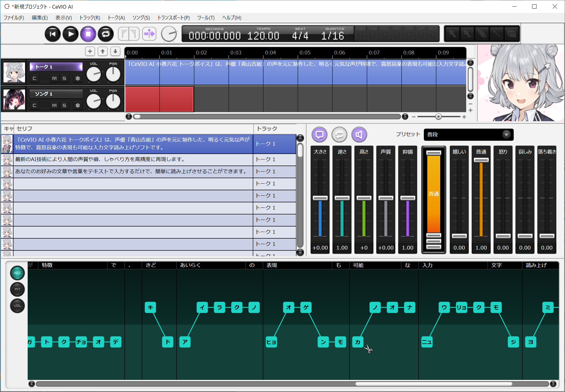Open the トーク(A) menu
The height and width of the screenshot is (392, 565).
click(x=116, y=18)
